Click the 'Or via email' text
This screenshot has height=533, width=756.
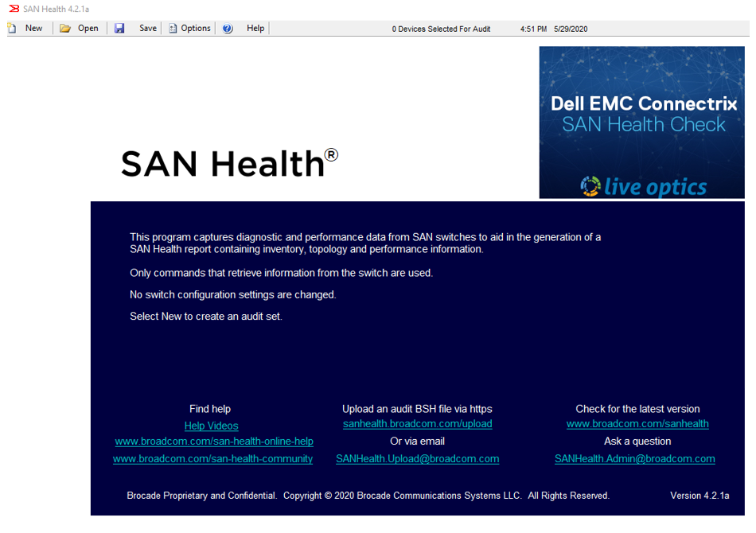pos(417,441)
